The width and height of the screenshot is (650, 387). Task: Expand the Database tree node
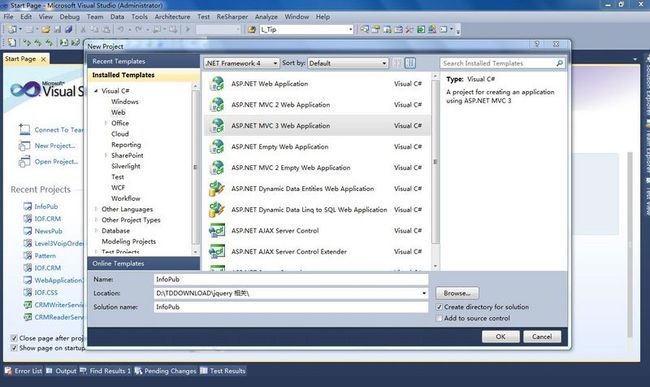click(96, 230)
